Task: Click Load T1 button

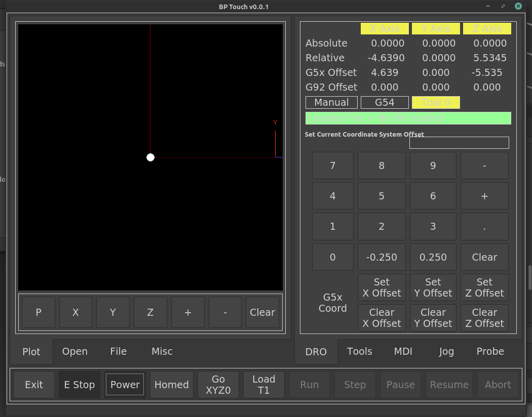Action: [x=263, y=385]
